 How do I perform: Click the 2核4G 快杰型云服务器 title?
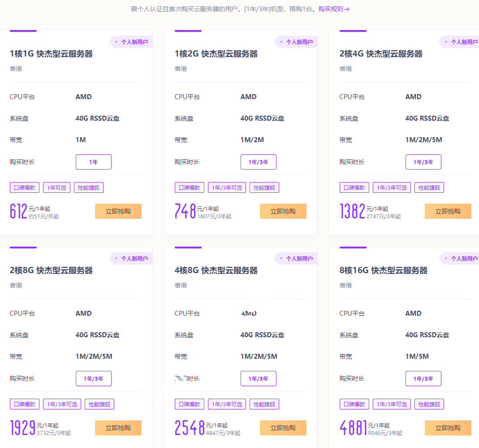click(x=381, y=54)
